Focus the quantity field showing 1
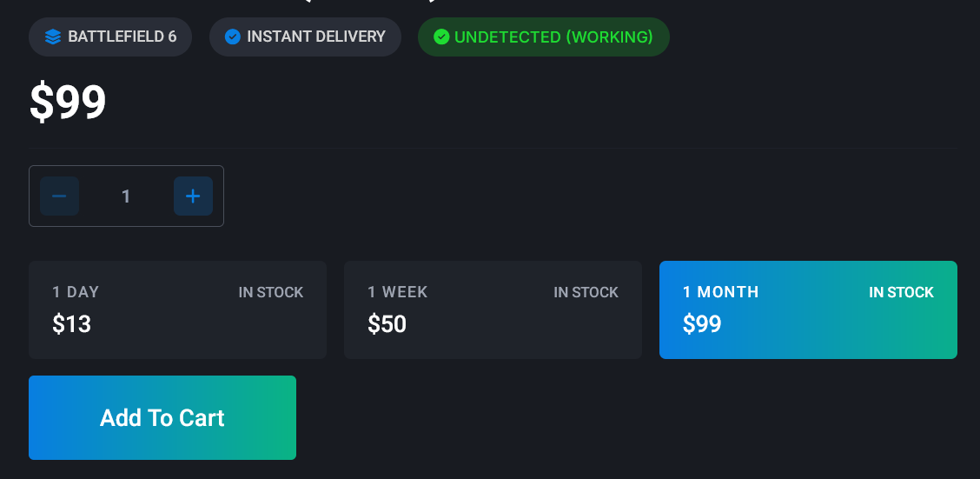The width and height of the screenshot is (980, 479). click(x=126, y=196)
